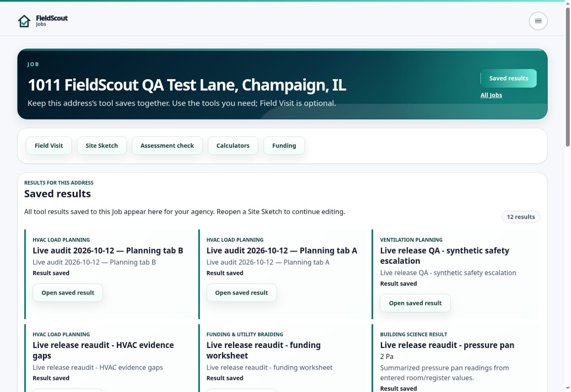Open saved result for synthetic safety escalation
Screen dimensions: 571x392
(415, 303)
